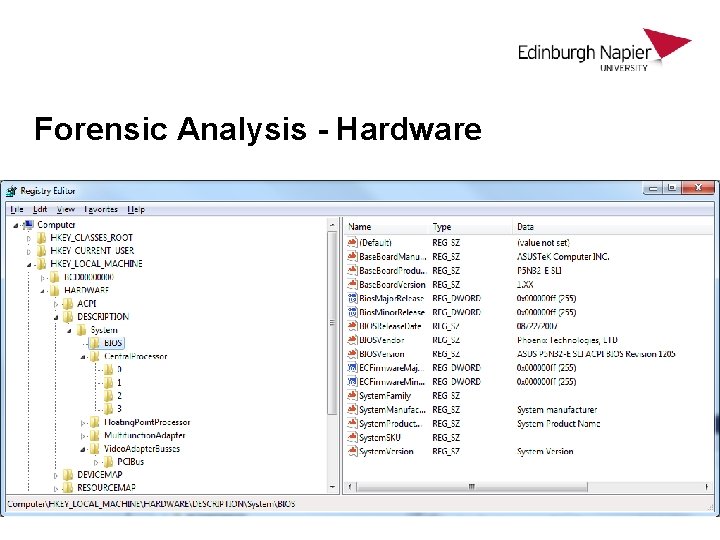
Task: Select the RESOURCEMAP folder icon
Action: pos(68,488)
